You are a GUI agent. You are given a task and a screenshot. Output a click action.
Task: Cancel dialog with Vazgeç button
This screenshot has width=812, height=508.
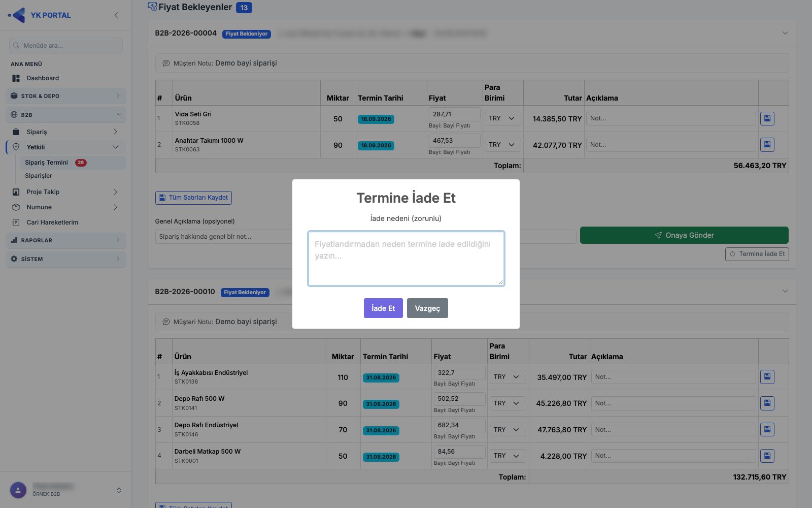427,308
